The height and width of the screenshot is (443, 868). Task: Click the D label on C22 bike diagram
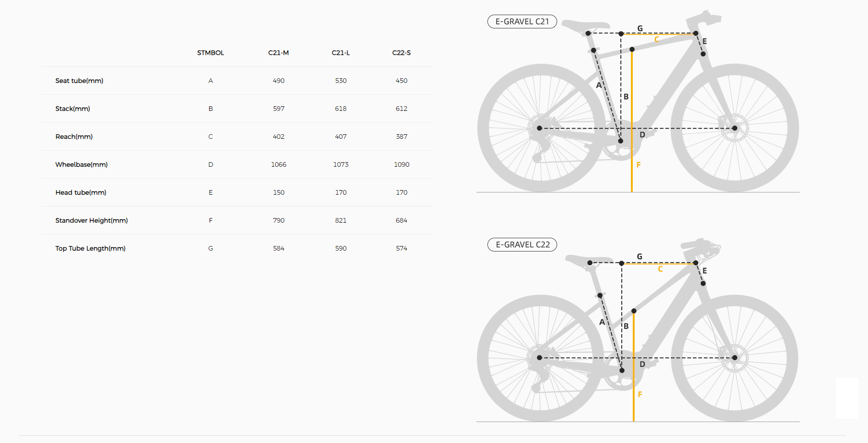coord(642,364)
